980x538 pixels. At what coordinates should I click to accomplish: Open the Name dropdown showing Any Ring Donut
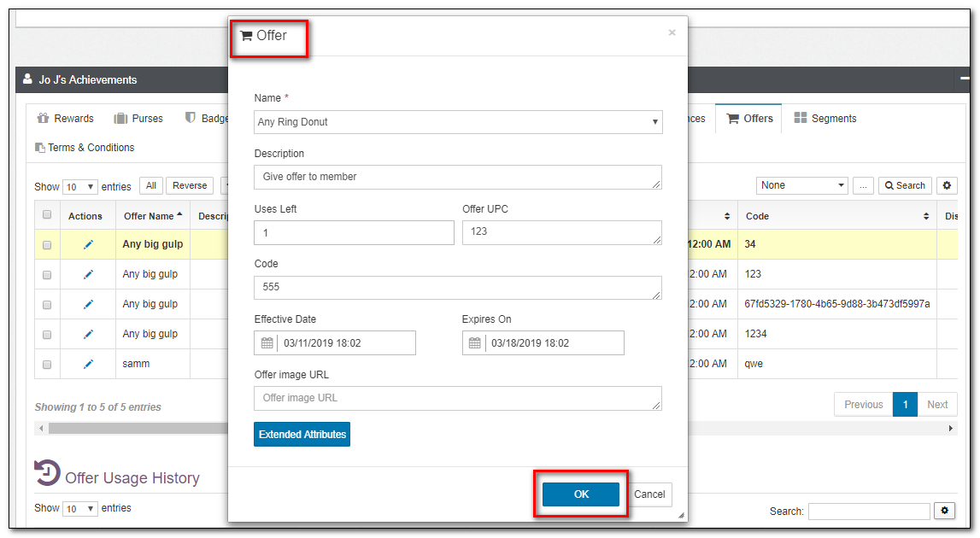[x=458, y=122]
